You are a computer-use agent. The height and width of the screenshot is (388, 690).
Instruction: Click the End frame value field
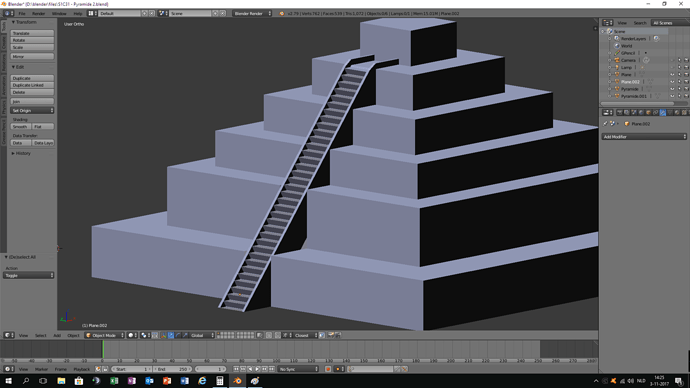(x=173, y=369)
